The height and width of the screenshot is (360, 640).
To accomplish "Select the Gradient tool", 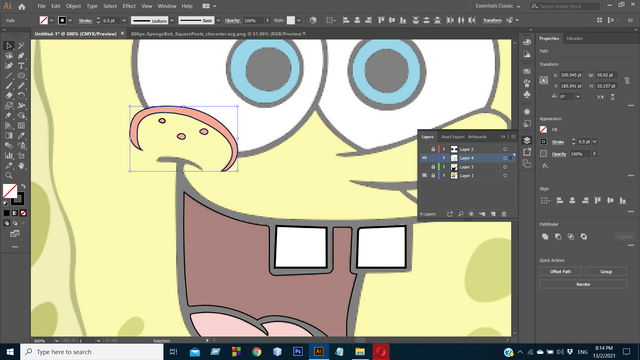I will coord(9,136).
